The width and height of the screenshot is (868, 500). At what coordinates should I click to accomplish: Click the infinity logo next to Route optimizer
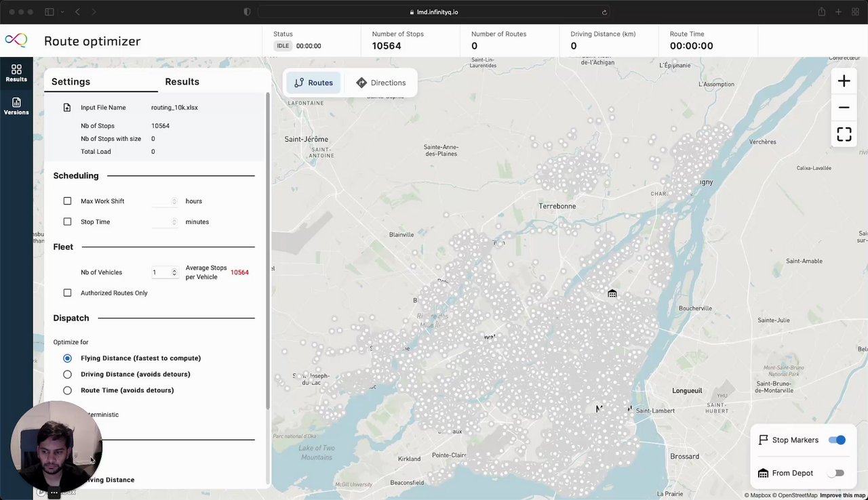[x=16, y=41]
